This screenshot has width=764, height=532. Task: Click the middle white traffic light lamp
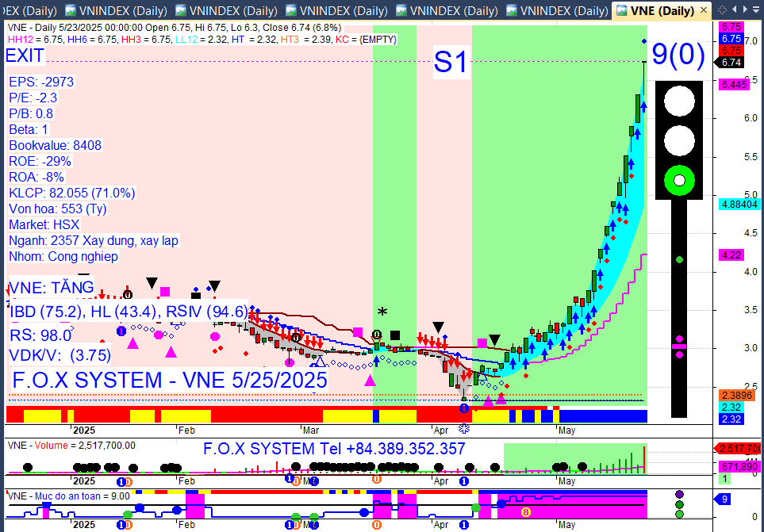679,140
